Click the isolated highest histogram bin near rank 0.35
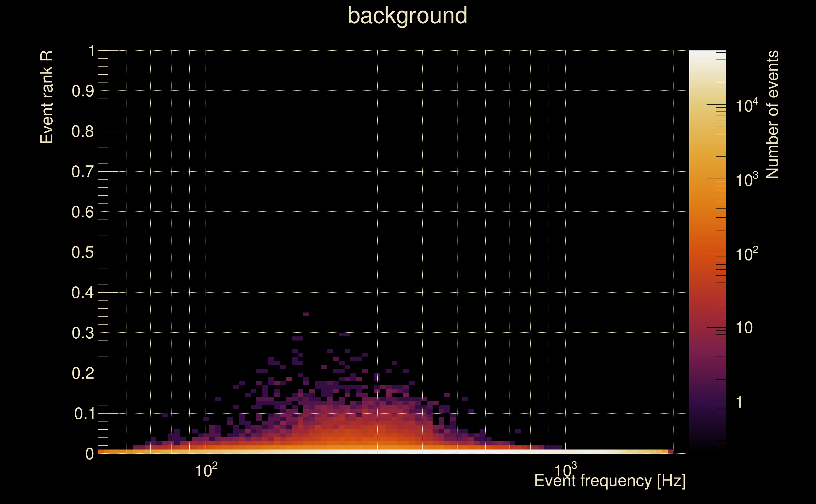 [306, 314]
